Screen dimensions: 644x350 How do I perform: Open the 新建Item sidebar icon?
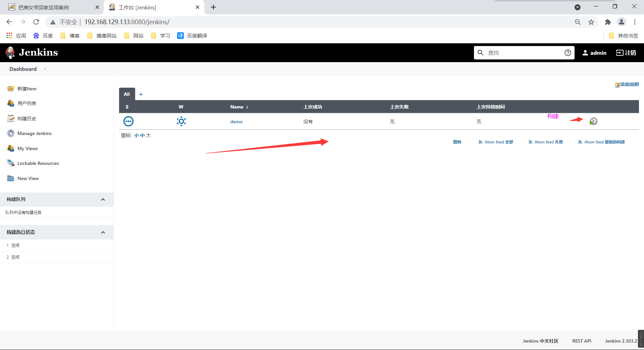tap(11, 89)
